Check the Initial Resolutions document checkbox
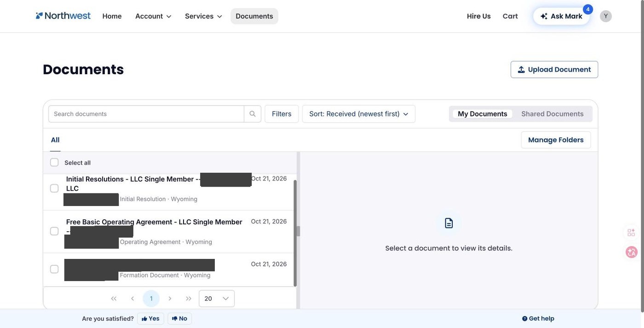Screen dimensions: 644x328 pos(54,188)
